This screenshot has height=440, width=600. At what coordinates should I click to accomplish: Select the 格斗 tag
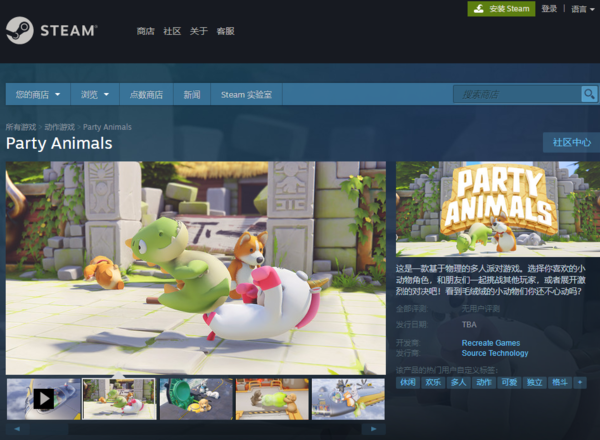(559, 382)
